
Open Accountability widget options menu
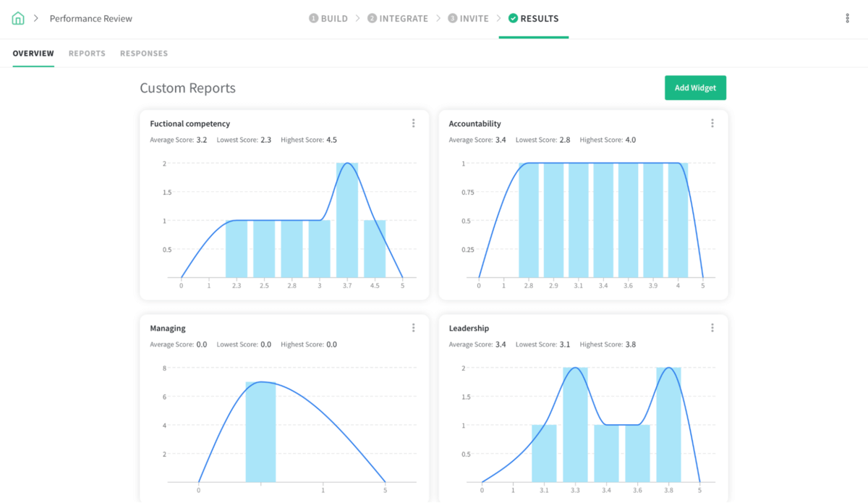tap(712, 124)
